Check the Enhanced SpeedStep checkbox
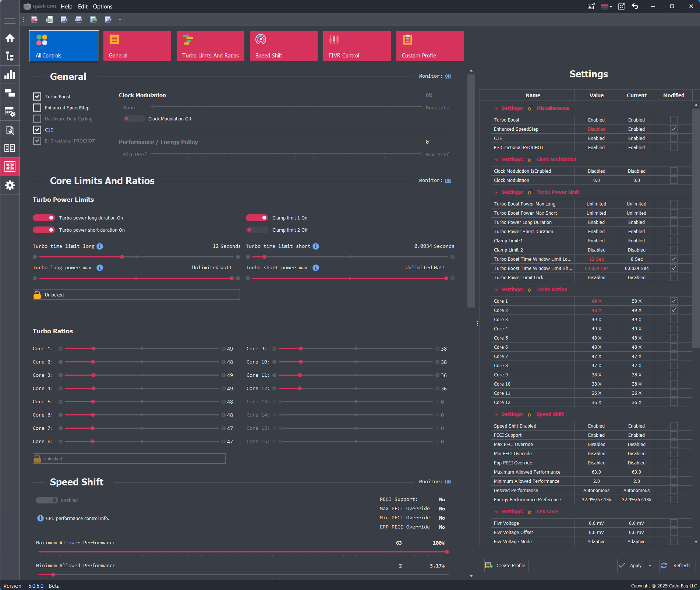The height and width of the screenshot is (590, 700). point(37,108)
